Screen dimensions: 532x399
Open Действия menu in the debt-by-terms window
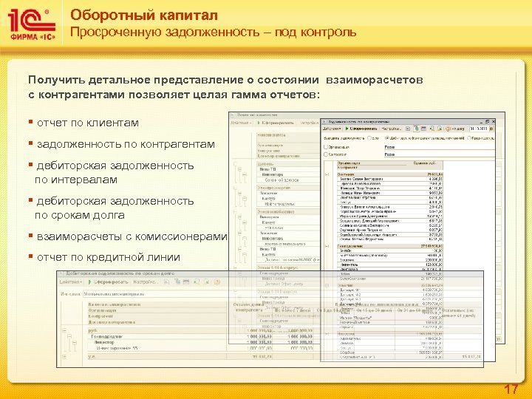pos(71,282)
